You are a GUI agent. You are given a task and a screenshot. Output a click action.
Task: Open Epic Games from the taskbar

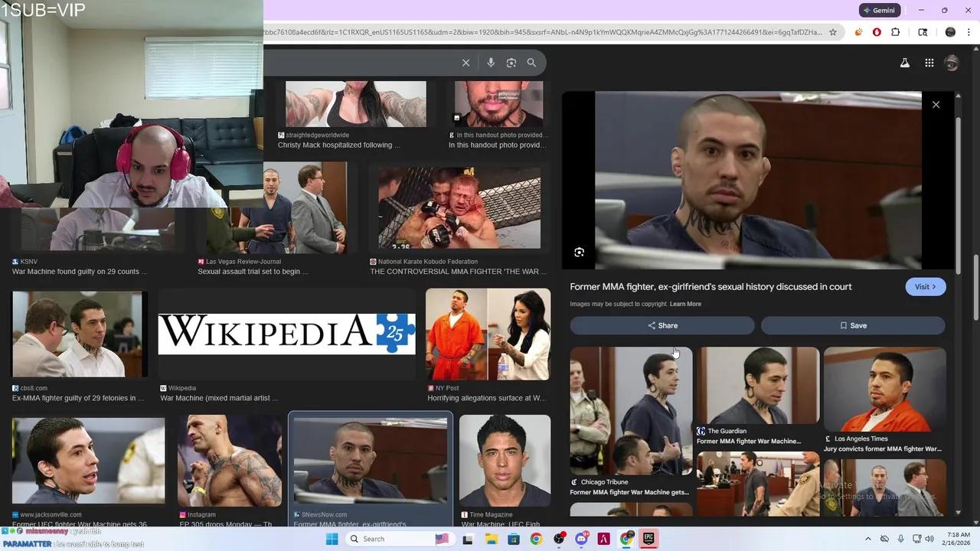[x=648, y=539]
